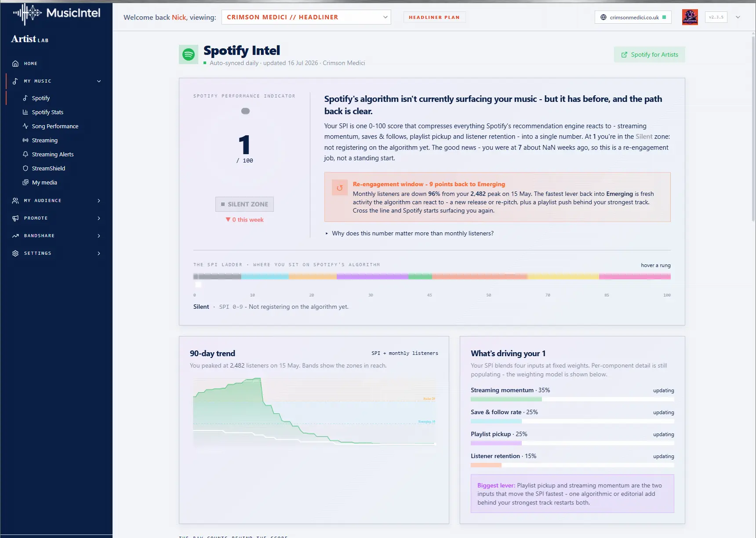Screen dimensions: 756x538
Task: Collapse the My Music section chevron
Action: coord(99,81)
